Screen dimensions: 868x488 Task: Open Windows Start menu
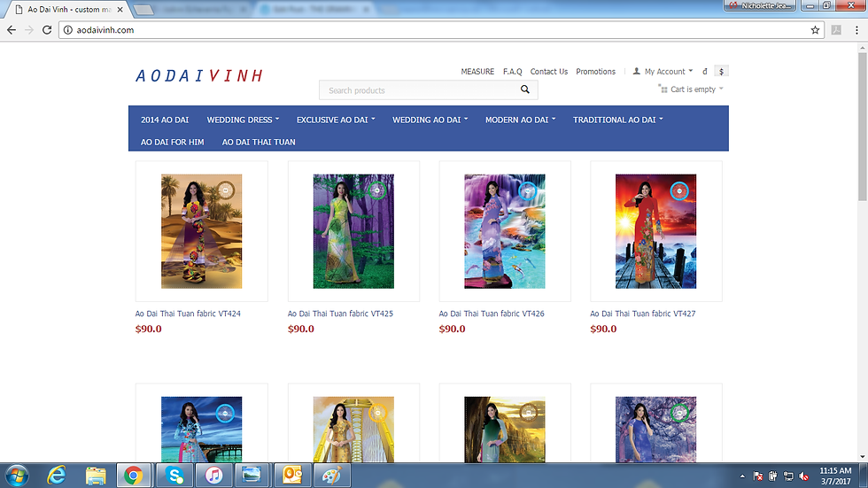17,476
